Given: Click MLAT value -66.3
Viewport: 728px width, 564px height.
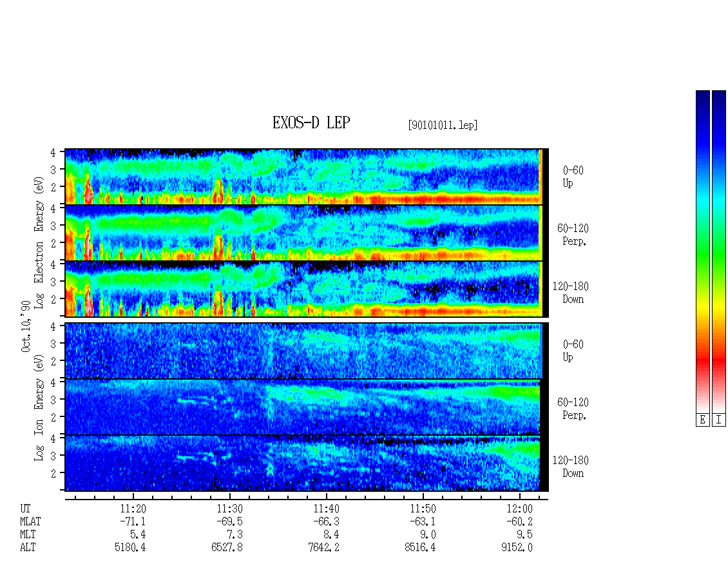Looking at the screenshot, I should click(327, 521).
